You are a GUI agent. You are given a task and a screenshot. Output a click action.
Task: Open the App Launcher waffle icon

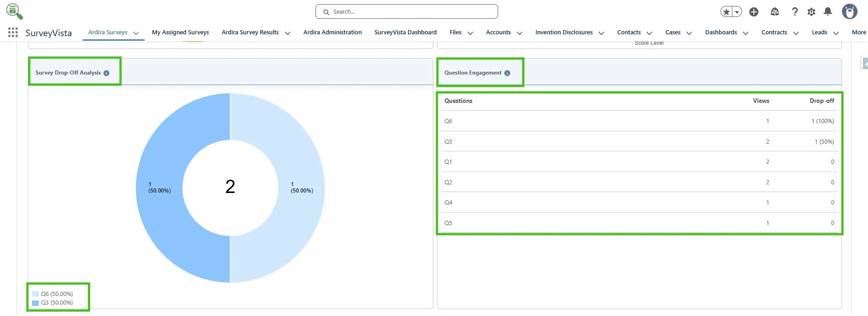tap(13, 32)
